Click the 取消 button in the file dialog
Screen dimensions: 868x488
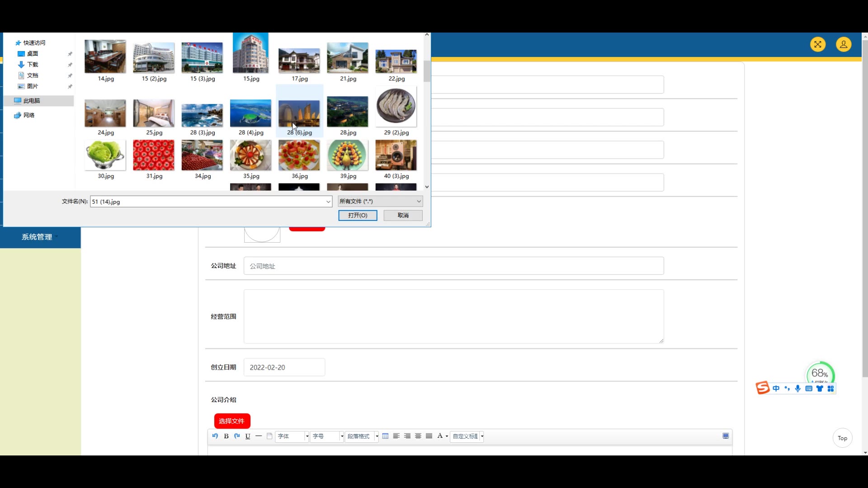[x=403, y=216]
